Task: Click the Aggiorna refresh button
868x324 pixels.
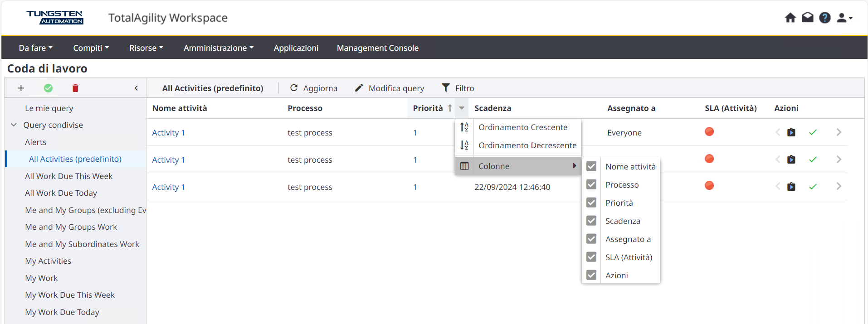Action: (313, 88)
